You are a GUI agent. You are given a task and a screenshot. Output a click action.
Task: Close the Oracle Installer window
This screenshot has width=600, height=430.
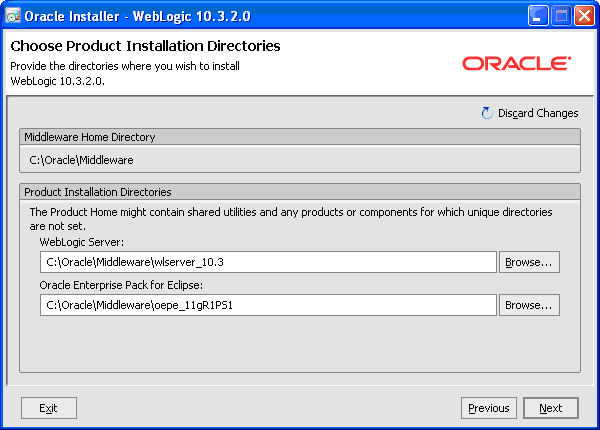point(584,16)
